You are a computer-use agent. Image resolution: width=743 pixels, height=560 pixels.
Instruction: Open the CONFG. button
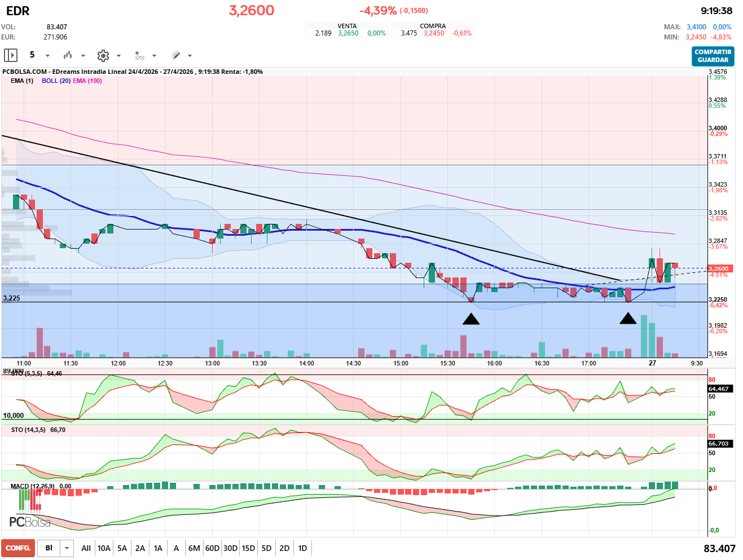point(18,548)
